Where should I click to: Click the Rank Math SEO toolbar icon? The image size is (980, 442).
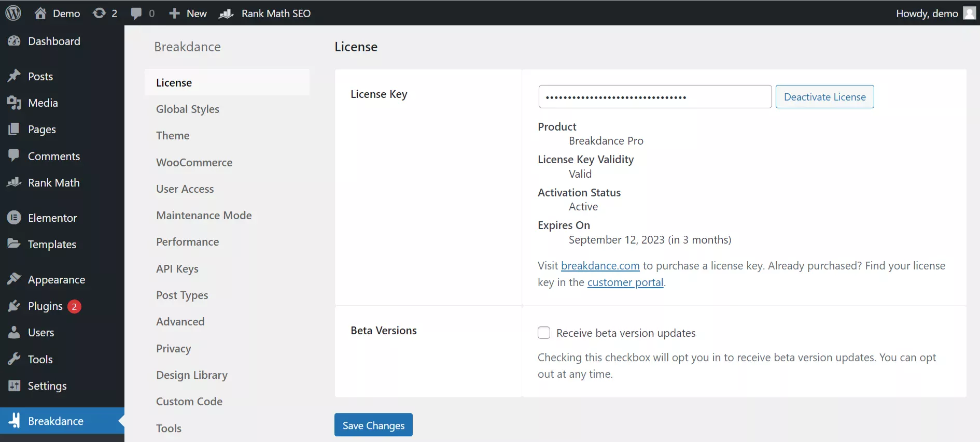226,13
